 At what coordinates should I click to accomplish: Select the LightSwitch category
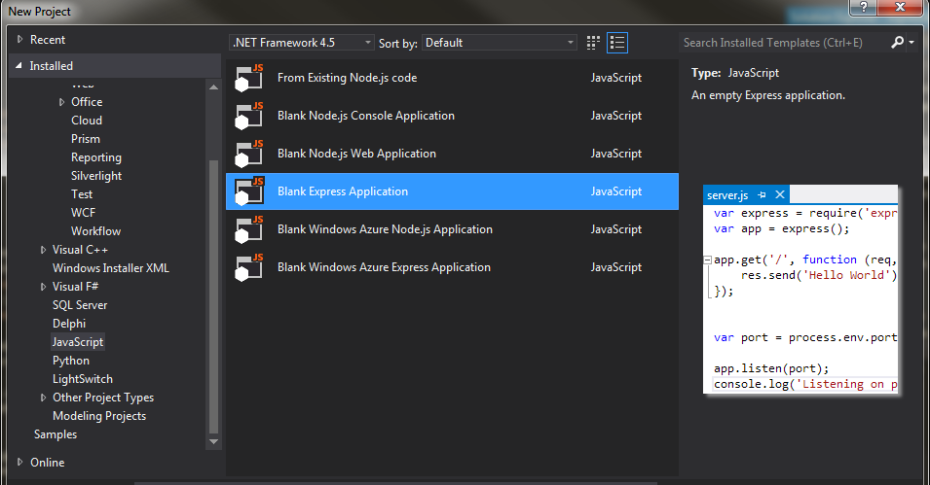(82, 379)
